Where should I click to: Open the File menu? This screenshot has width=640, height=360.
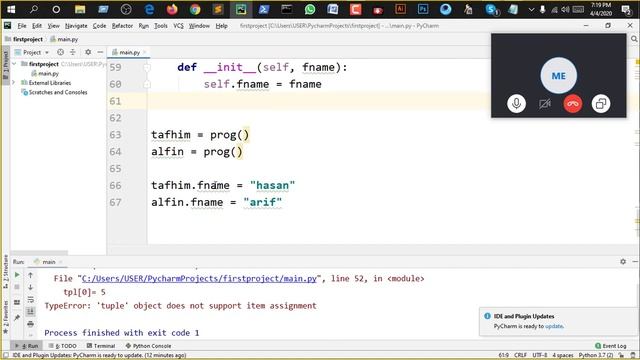click(x=22, y=26)
